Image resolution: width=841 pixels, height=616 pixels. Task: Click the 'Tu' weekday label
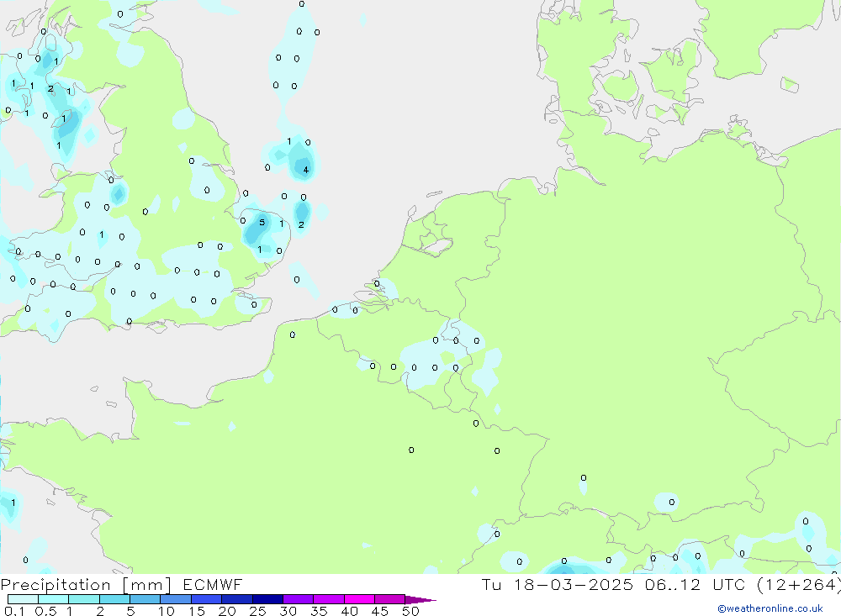pos(491,584)
